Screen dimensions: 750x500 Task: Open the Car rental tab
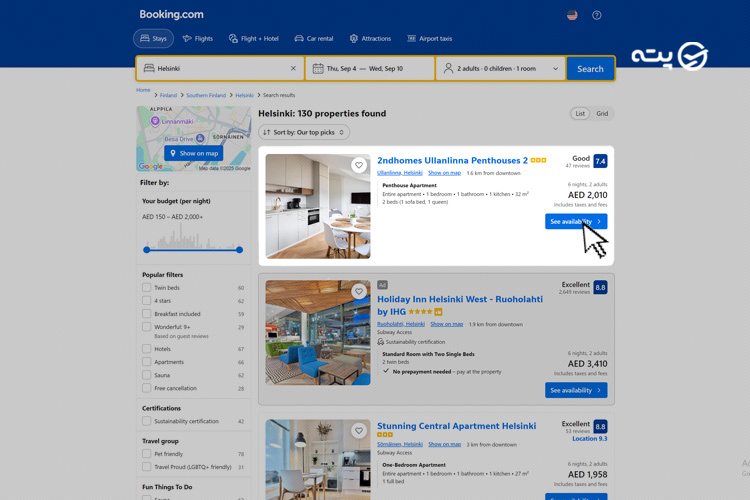point(314,39)
